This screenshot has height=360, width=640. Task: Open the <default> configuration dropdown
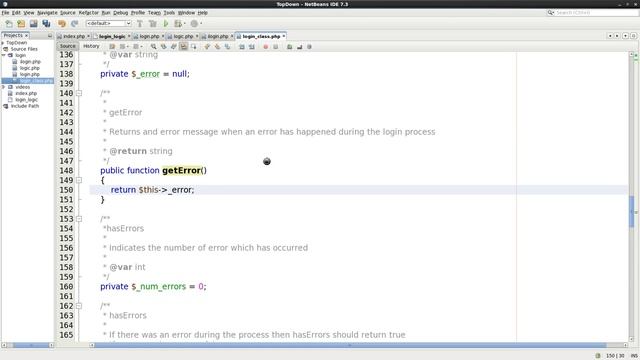[x=109, y=24]
